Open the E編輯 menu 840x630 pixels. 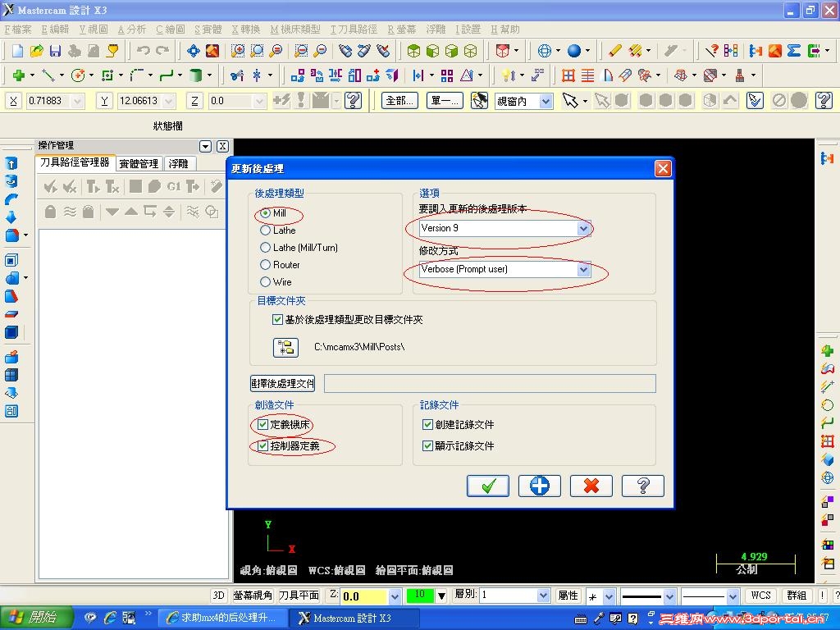[x=55, y=30]
